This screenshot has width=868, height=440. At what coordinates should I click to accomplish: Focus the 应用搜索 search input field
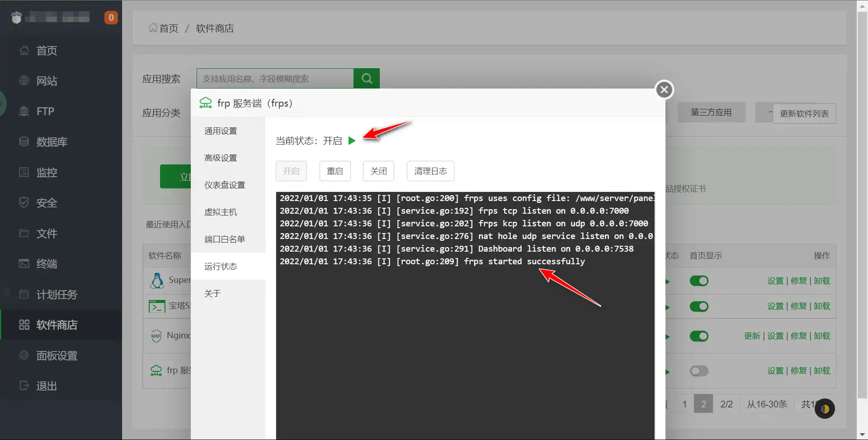(275, 79)
